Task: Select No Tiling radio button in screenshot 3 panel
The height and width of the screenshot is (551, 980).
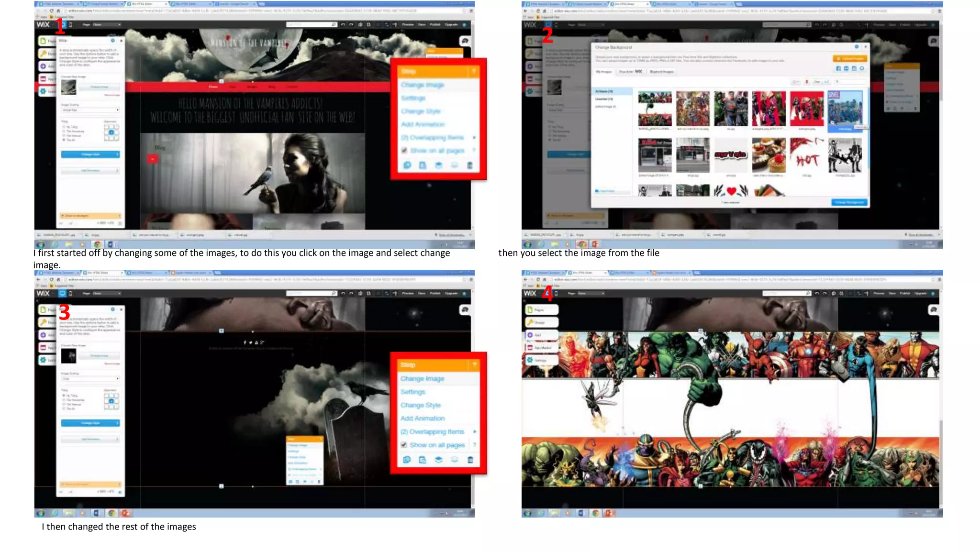Action: (64, 396)
